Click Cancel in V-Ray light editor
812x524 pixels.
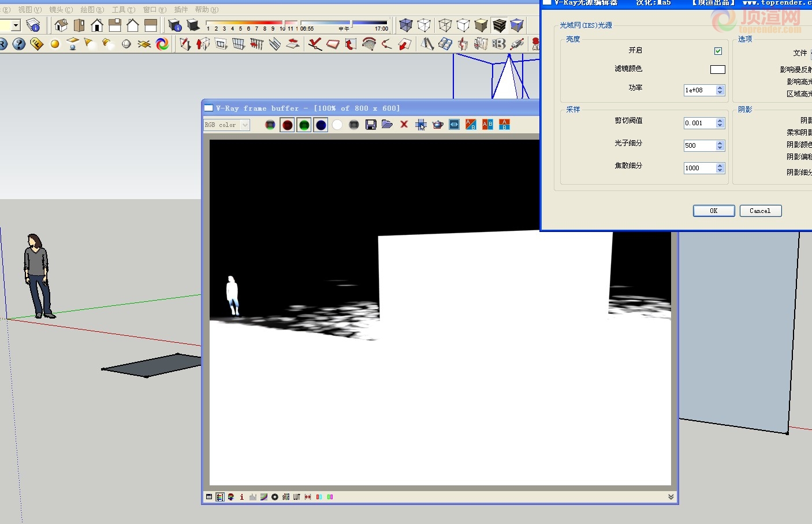760,211
